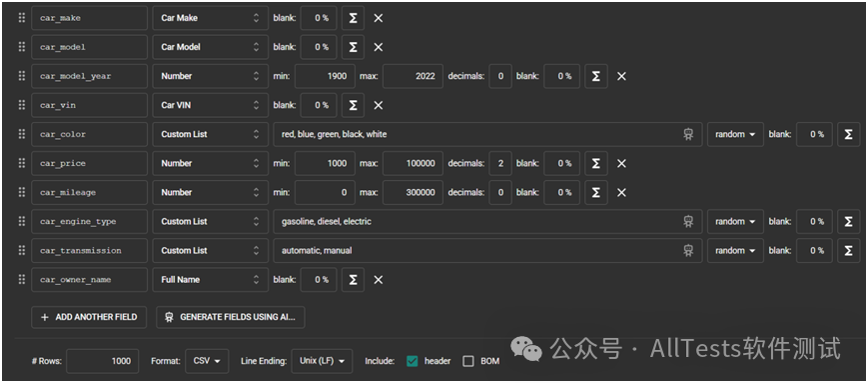The image size is (868, 383).
Task: Enable the BOM checkbox
Action: (468, 361)
